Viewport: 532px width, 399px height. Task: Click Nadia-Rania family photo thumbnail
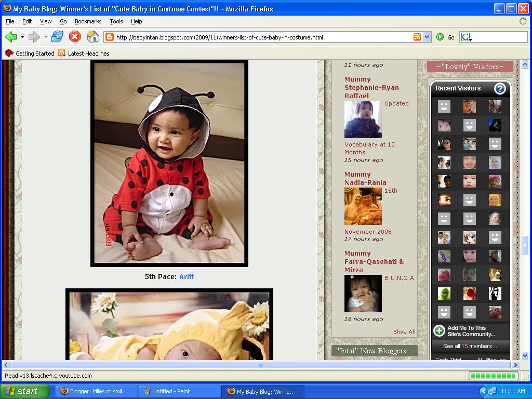[363, 206]
